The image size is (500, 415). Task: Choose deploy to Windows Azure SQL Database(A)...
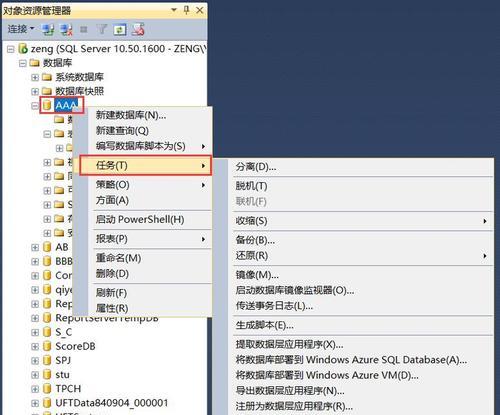(x=351, y=360)
